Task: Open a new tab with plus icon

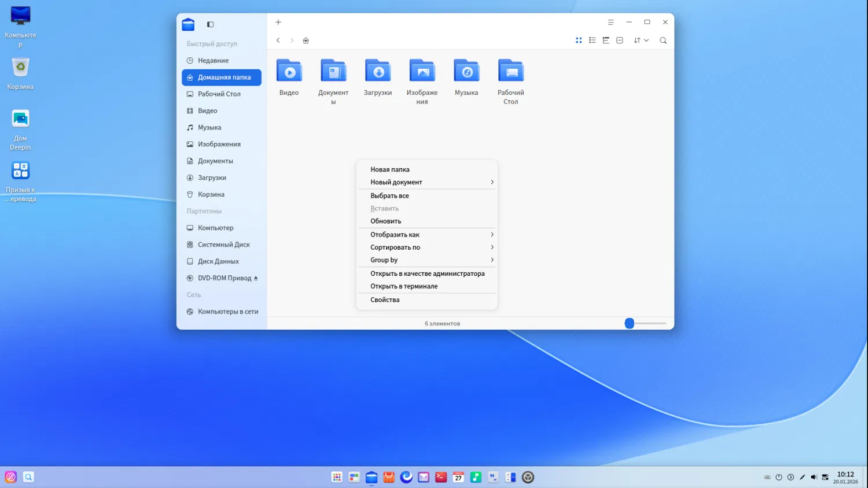Action: click(x=278, y=23)
